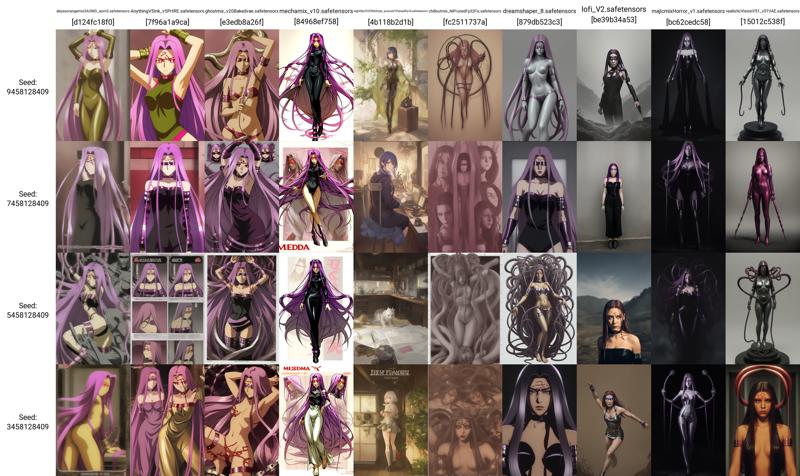This screenshot has width=800, height=476.
Task: Open the [4b118b2d1b] image for seed 5458128409
Action: click(391, 309)
